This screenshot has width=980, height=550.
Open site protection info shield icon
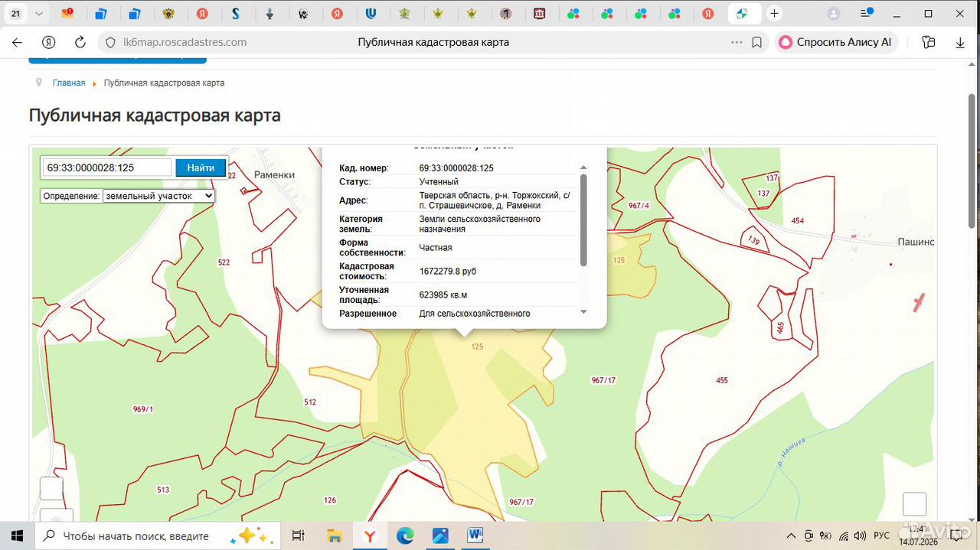click(109, 43)
